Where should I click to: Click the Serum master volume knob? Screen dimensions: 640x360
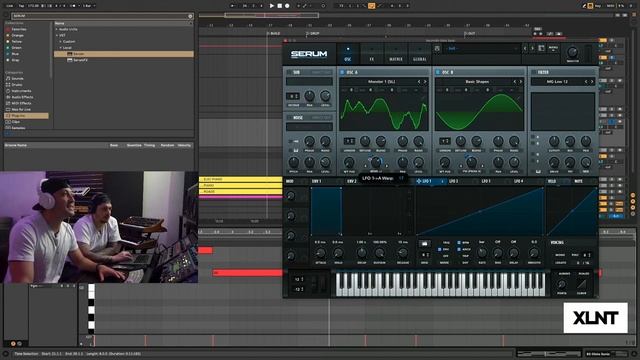[572, 52]
